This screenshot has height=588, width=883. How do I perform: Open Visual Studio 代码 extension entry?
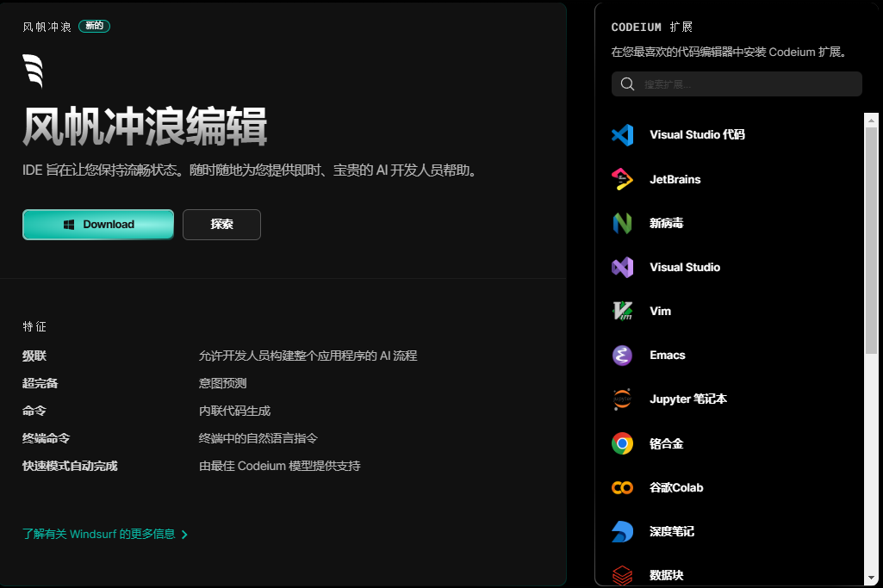(x=697, y=135)
